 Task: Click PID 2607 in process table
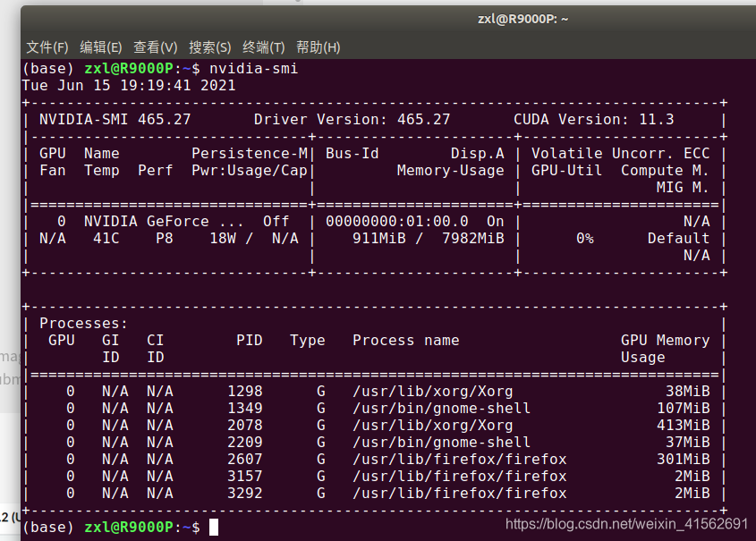point(245,459)
